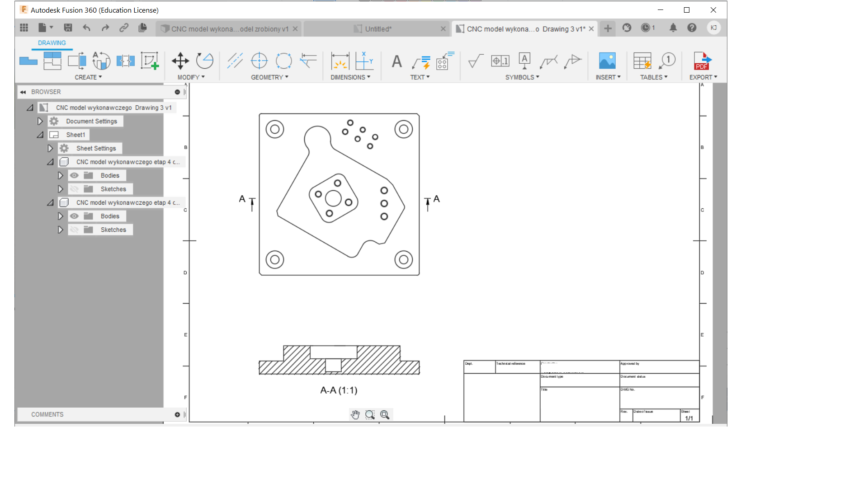Expand the Document Settings node

(40, 121)
